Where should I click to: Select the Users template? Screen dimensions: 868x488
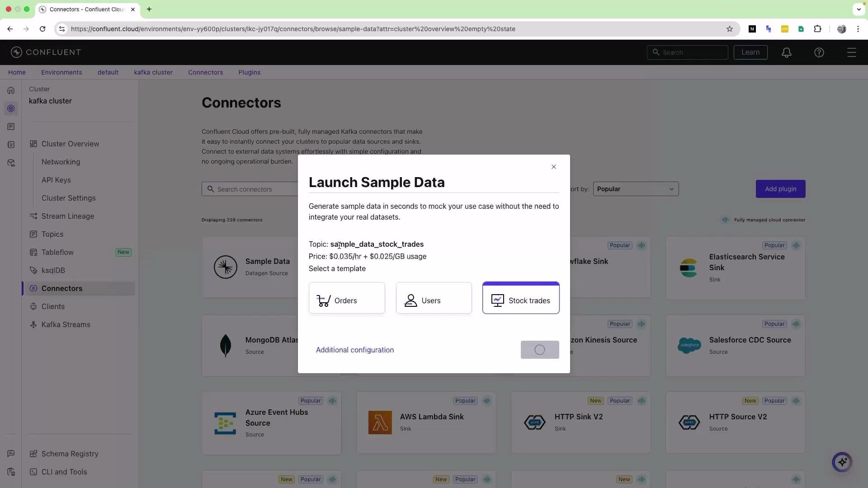[x=434, y=298]
